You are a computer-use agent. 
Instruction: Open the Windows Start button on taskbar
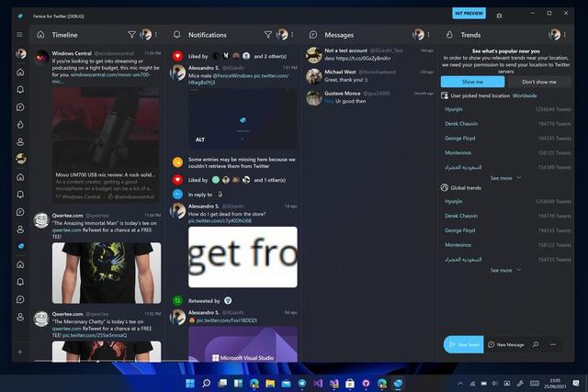pyautogui.click(x=190, y=382)
